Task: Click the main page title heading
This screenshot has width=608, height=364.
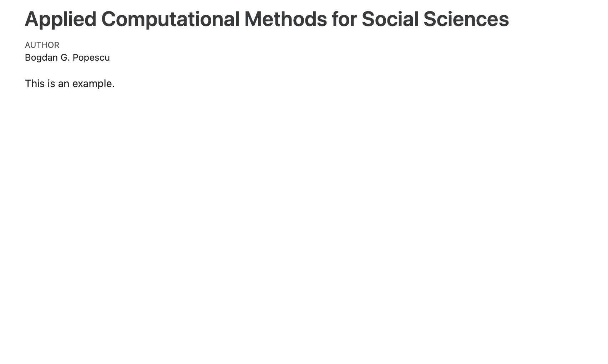Action: click(267, 19)
